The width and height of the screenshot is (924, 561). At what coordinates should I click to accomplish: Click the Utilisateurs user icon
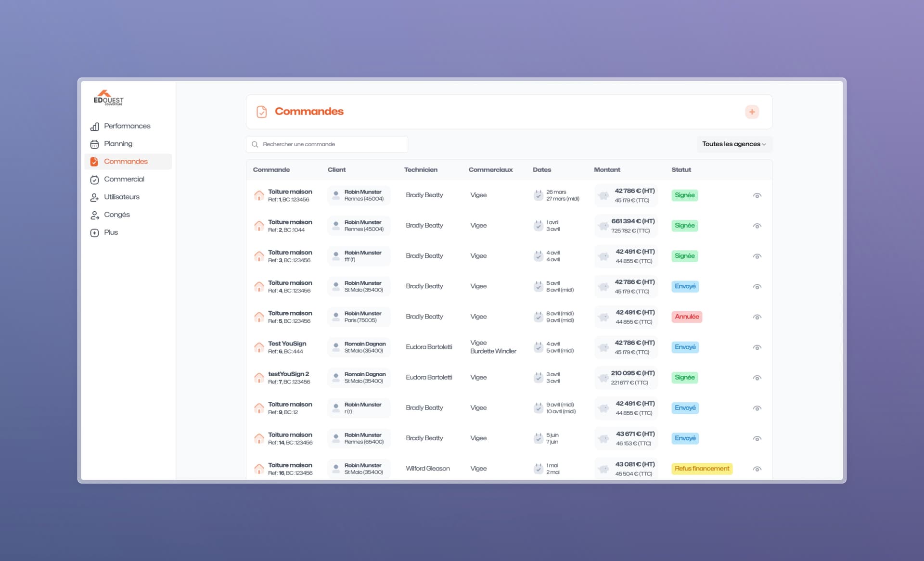pyautogui.click(x=95, y=197)
